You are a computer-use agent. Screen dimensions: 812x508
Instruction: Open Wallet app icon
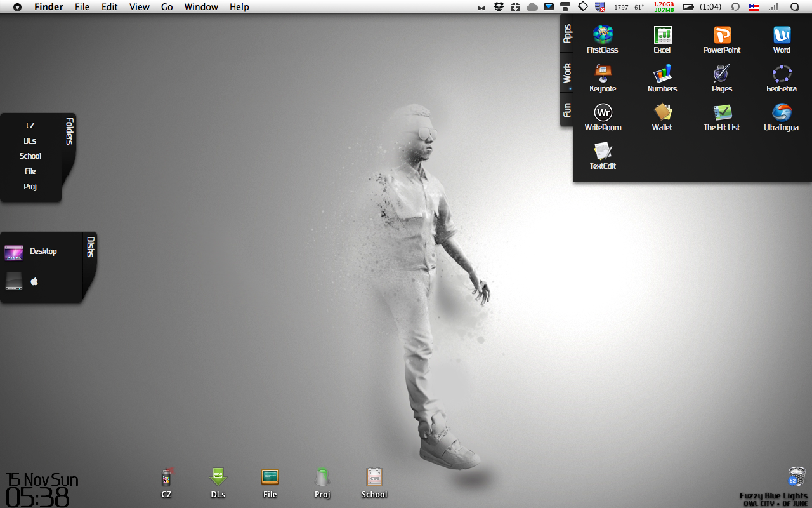point(662,117)
